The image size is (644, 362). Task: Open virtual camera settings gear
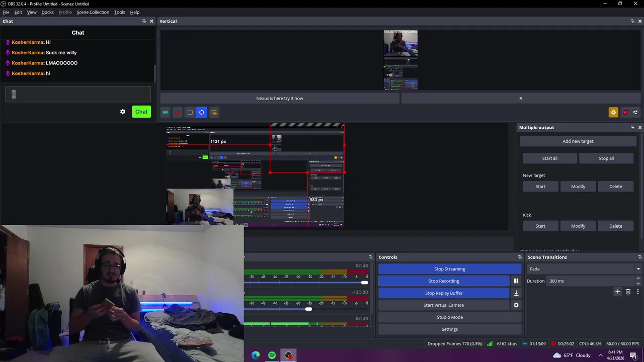pyautogui.click(x=516, y=305)
